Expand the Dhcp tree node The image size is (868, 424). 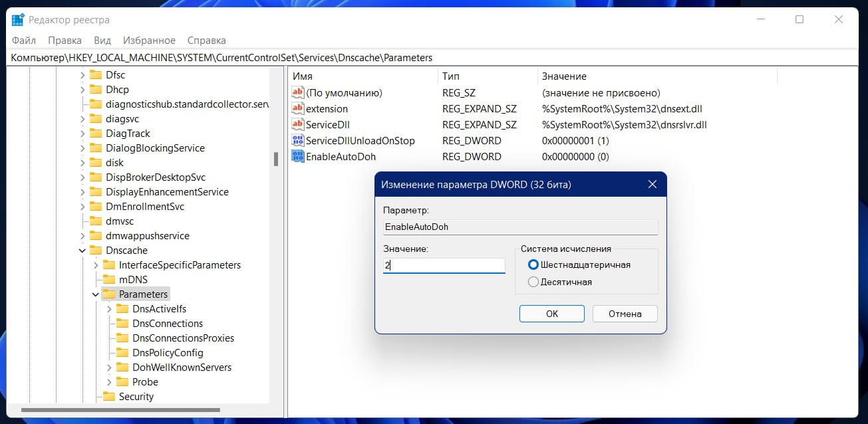[82, 89]
